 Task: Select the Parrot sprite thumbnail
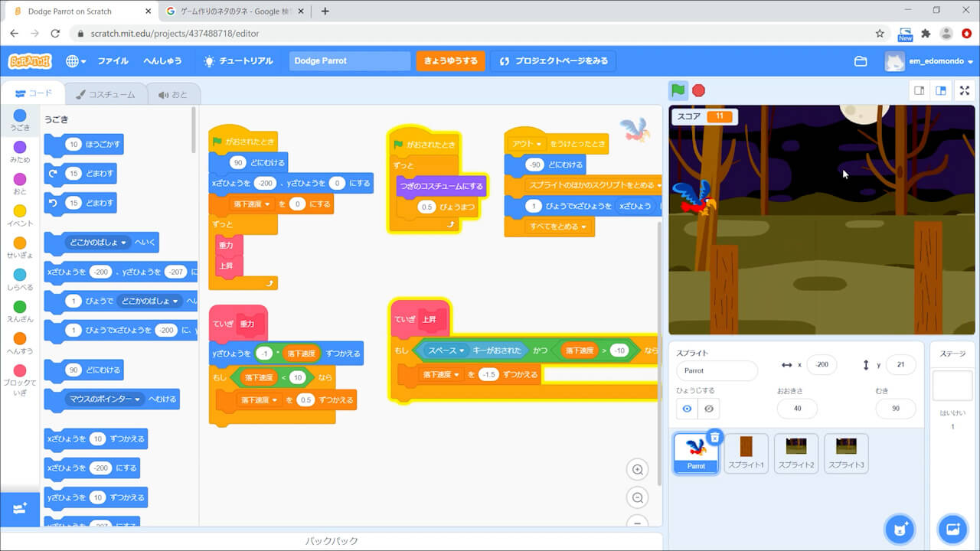(x=696, y=453)
